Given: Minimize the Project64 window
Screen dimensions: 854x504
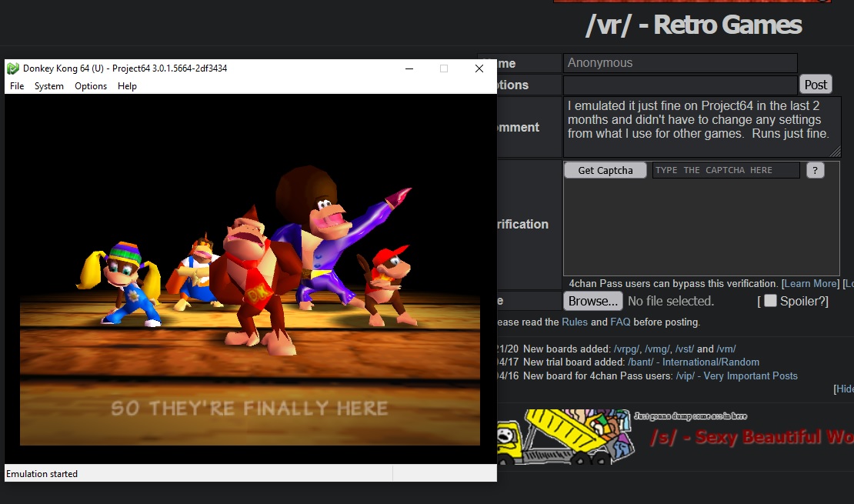Looking at the screenshot, I should (x=409, y=68).
